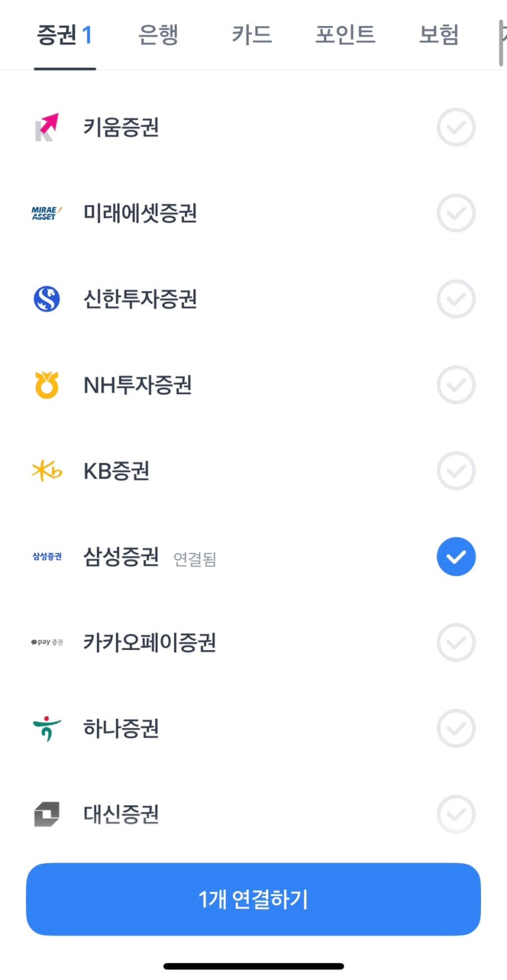
Task: Tap the KB증권 logo icon
Action: (x=47, y=471)
